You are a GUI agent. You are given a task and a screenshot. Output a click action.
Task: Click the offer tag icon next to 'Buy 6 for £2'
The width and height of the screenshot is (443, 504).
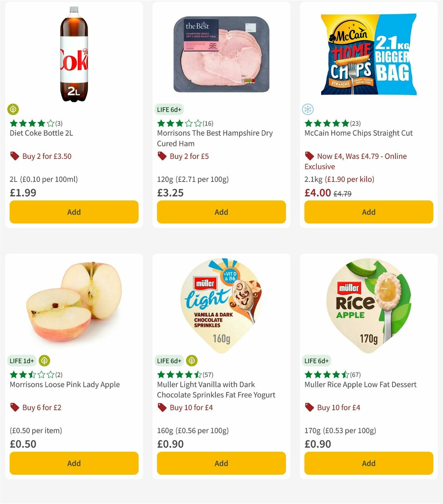click(15, 407)
